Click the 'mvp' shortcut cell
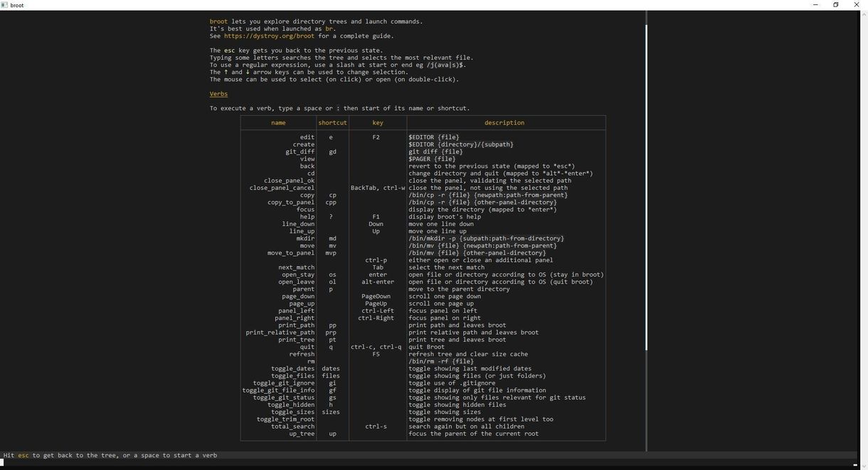868x470 pixels. (x=331, y=253)
